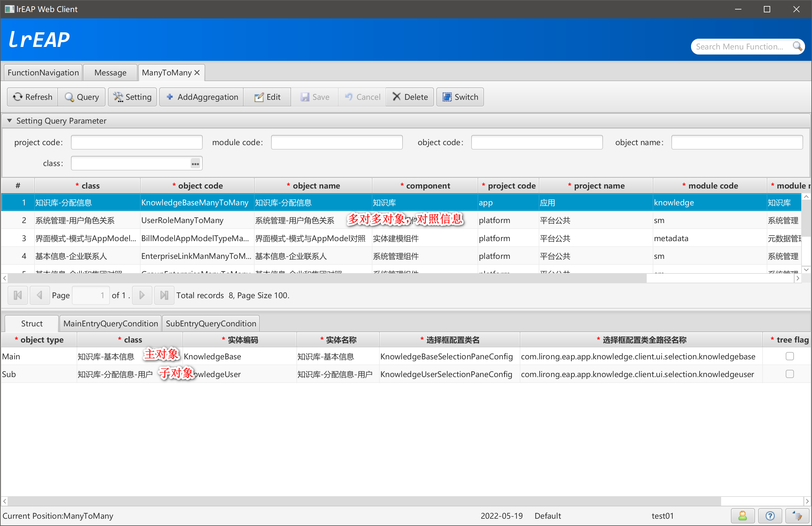Switch to the FunctionNavigation tab
812x526 pixels.
pos(43,72)
